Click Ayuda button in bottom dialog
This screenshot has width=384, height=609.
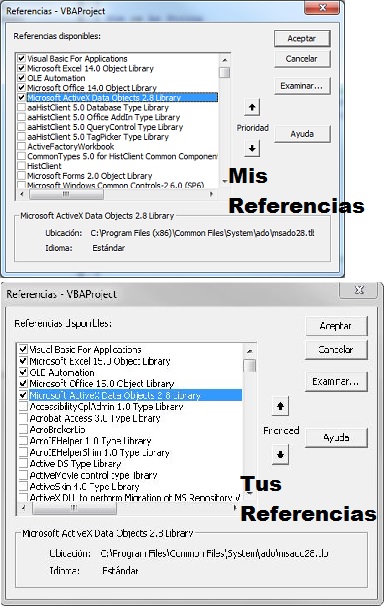click(336, 438)
